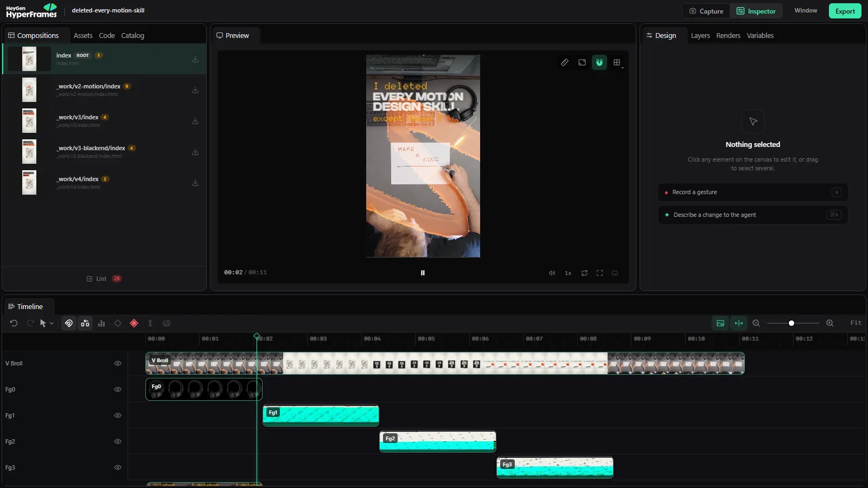Click the volume speaker icon in preview

tap(552, 273)
